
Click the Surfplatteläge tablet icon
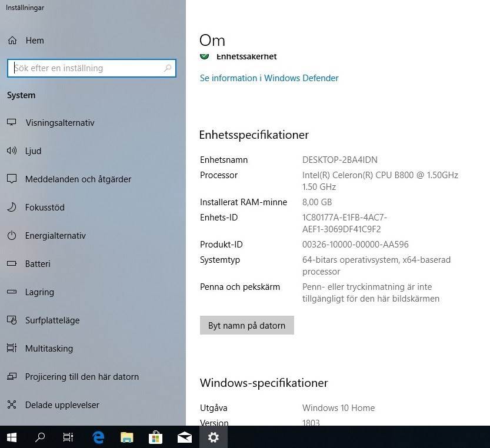tap(12, 320)
